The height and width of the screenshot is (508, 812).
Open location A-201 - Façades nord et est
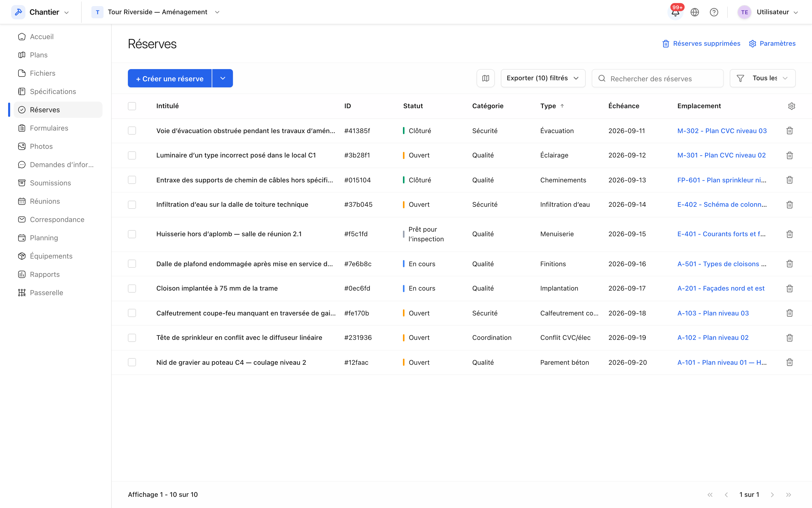point(721,288)
